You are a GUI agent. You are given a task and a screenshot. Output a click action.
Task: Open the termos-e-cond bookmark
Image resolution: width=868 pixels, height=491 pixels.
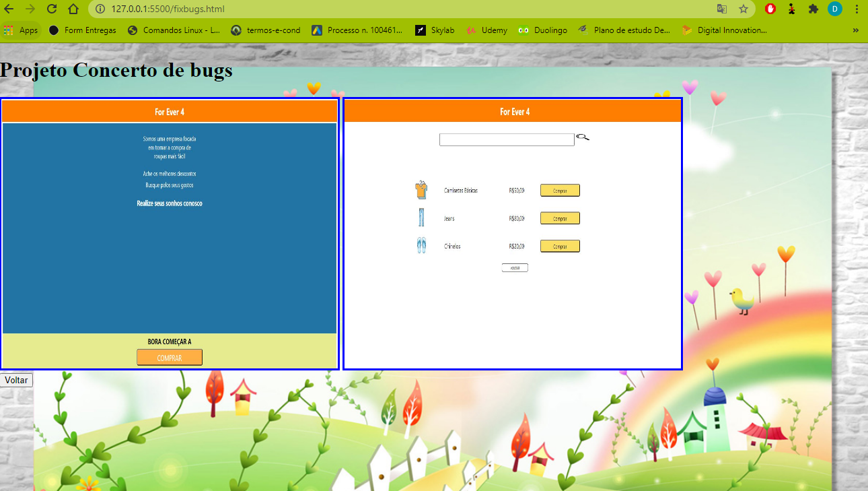pos(266,30)
